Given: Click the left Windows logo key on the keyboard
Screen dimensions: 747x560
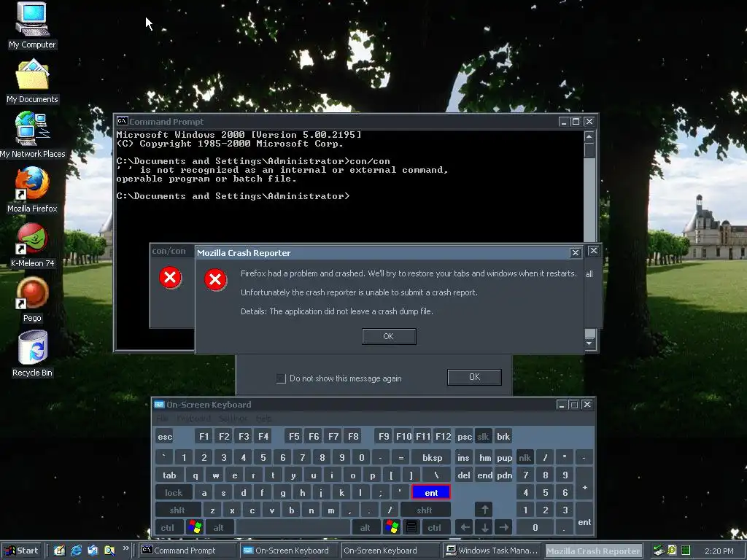Looking at the screenshot, I should [x=195, y=527].
